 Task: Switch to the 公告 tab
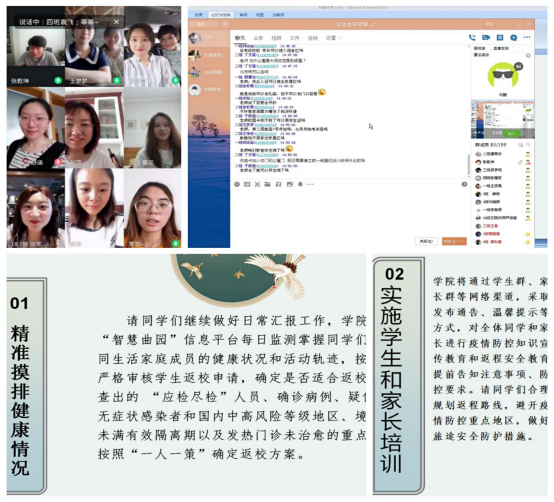point(258,38)
